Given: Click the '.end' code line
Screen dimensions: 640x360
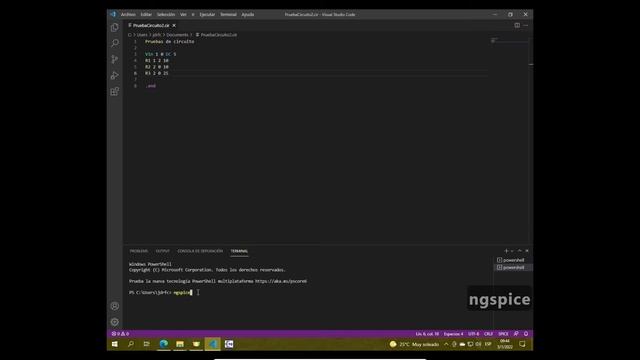Looking at the screenshot, I should tap(151, 86).
